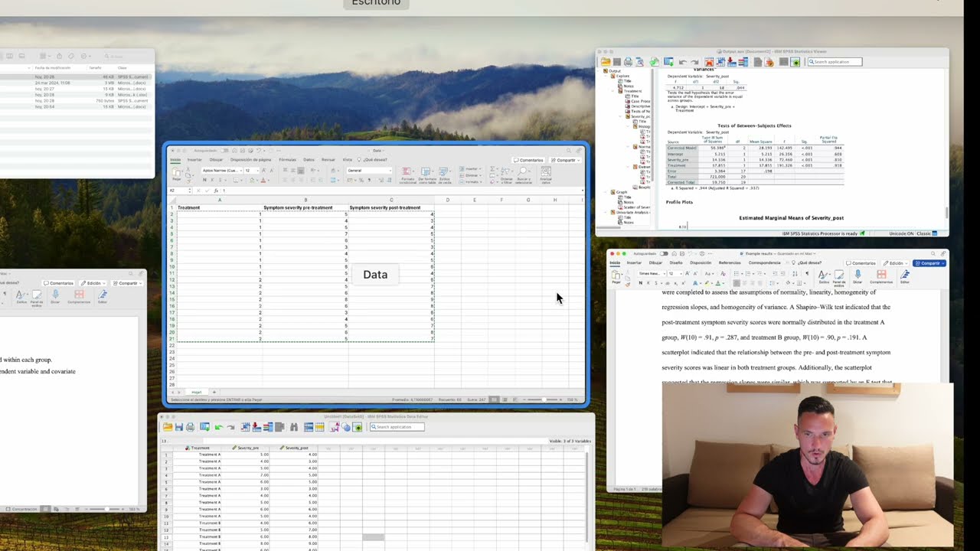Open the Diseño tab in right Word window

click(676, 262)
